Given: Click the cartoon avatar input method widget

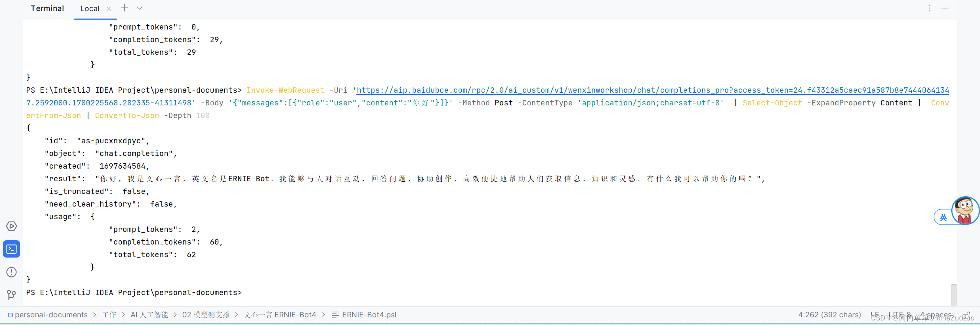Looking at the screenshot, I should pyautogui.click(x=965, y=210).
